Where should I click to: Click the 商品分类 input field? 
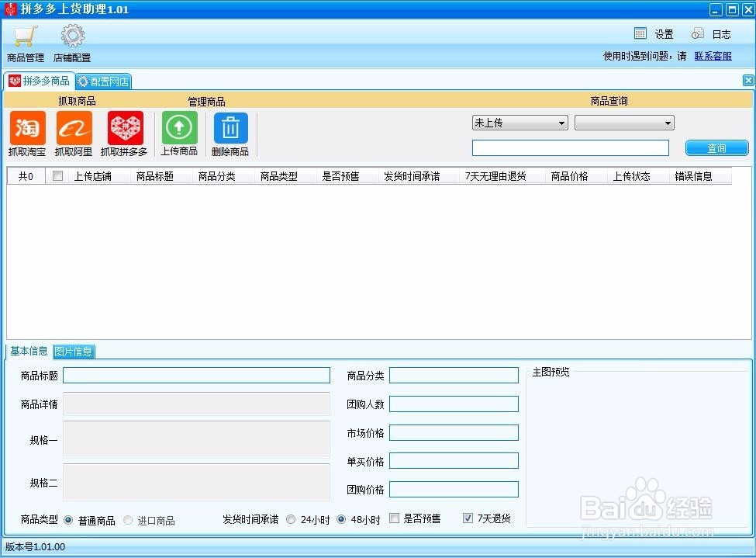point(454,375)
